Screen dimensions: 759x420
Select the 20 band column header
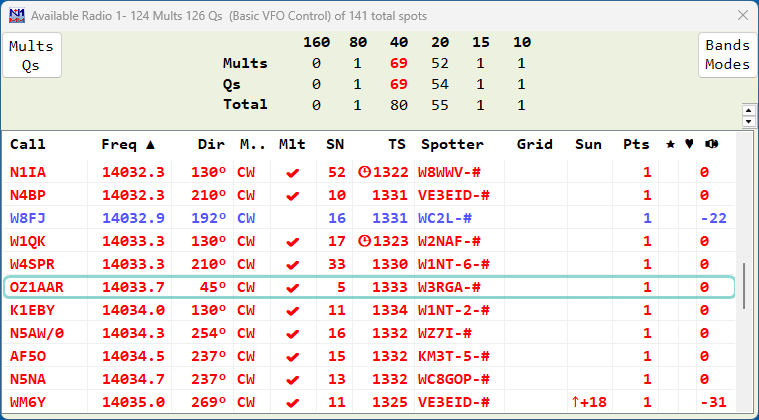pyautogui.click(x=440, y=43)
